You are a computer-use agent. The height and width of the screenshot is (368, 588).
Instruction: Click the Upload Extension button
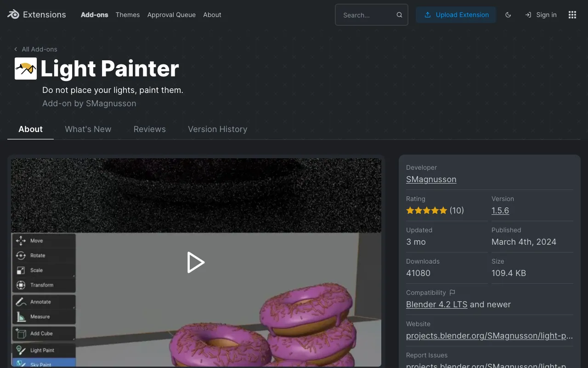tap(456, 15)
